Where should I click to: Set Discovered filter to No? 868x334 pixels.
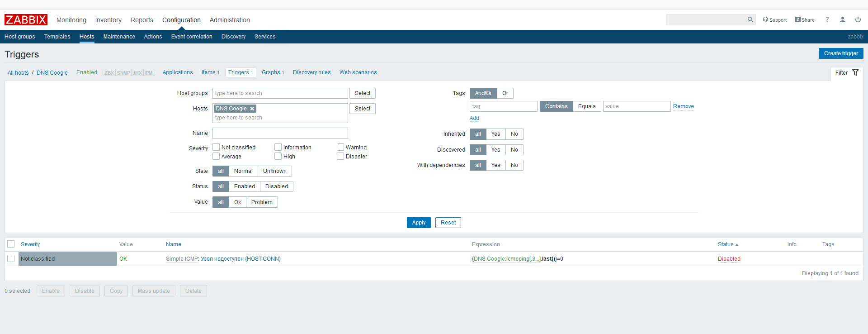[514, 150]
